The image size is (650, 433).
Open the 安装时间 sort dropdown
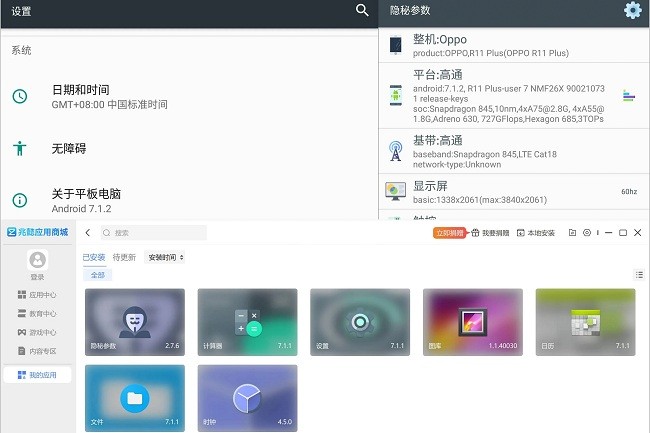coord(166,257)
